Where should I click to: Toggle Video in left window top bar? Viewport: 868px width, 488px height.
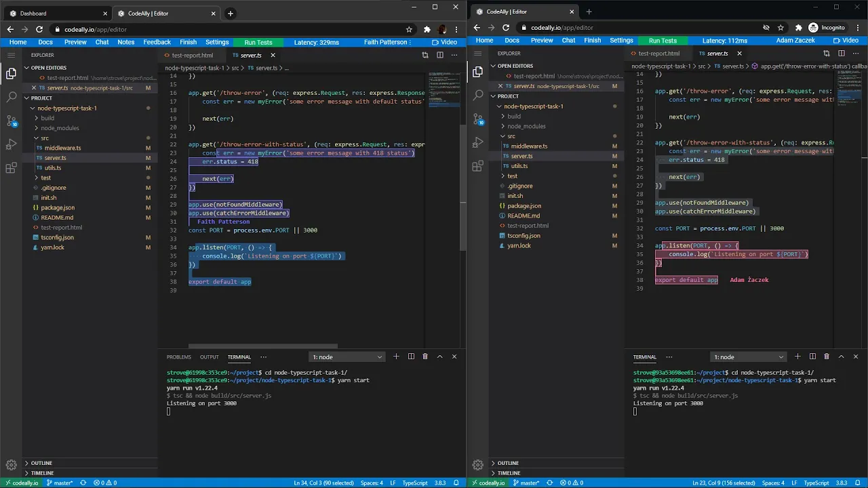(x=445, y=42)
